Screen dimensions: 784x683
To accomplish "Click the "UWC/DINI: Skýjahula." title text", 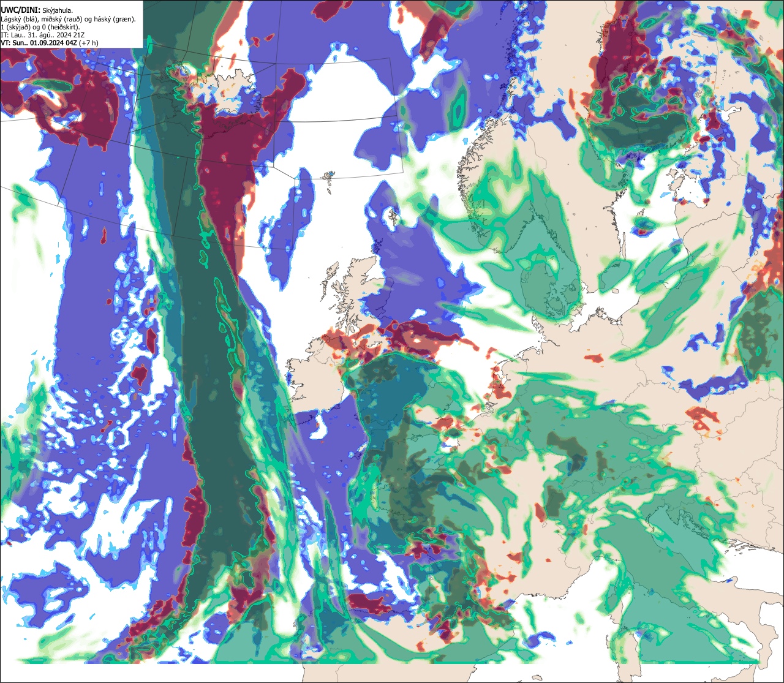I will 37,10.
